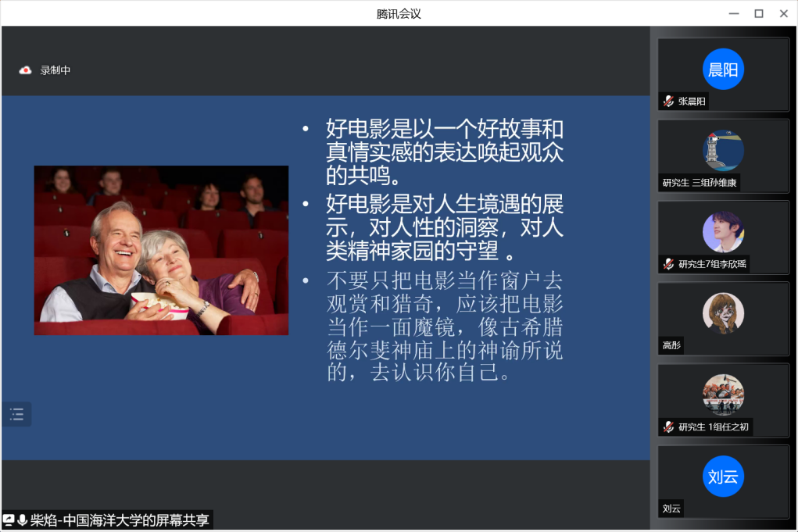Select participant name 研究生7组李欣瑶
This screenshot has height=532, width=798.
[712, 264]
